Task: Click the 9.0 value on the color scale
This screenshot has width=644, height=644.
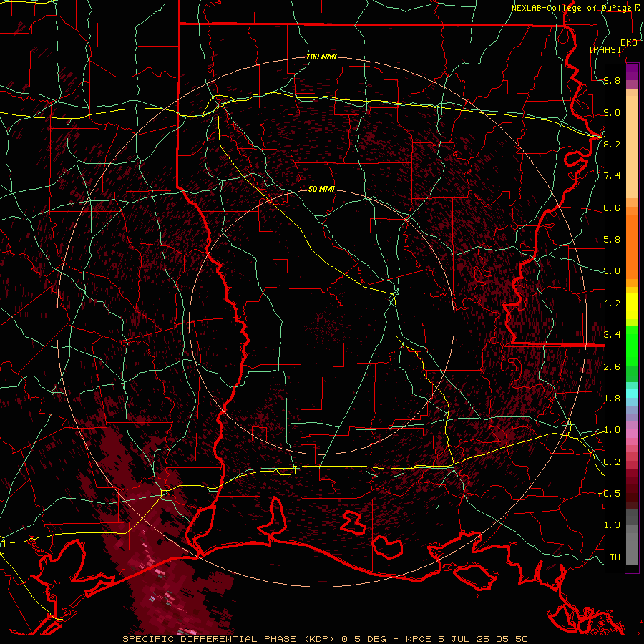Action: 612,112
